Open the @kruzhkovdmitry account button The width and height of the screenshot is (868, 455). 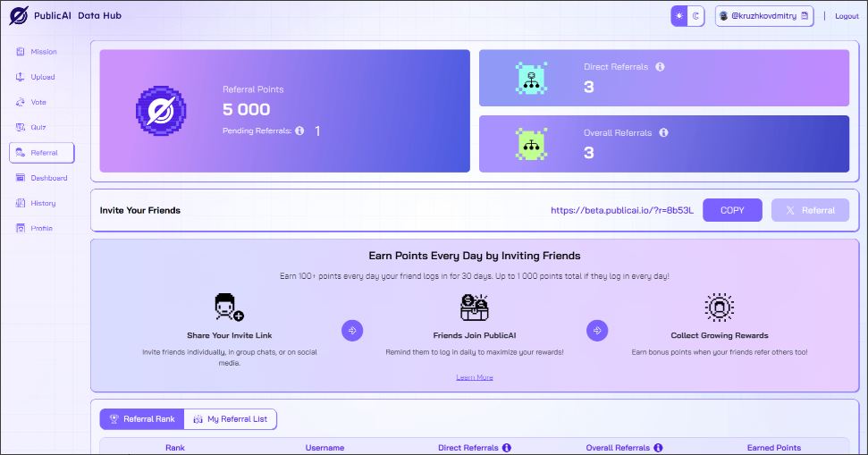pyautogui.click(x=764, y=16)
